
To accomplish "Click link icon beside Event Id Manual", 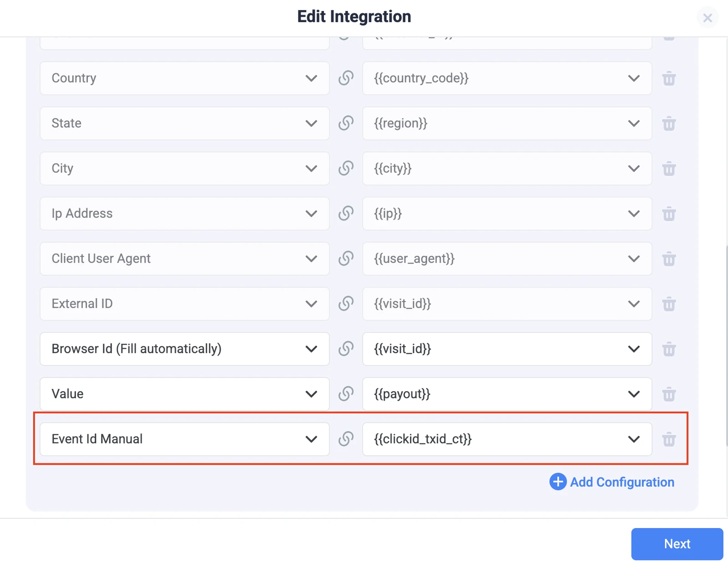I will click(x=346, y=438).
